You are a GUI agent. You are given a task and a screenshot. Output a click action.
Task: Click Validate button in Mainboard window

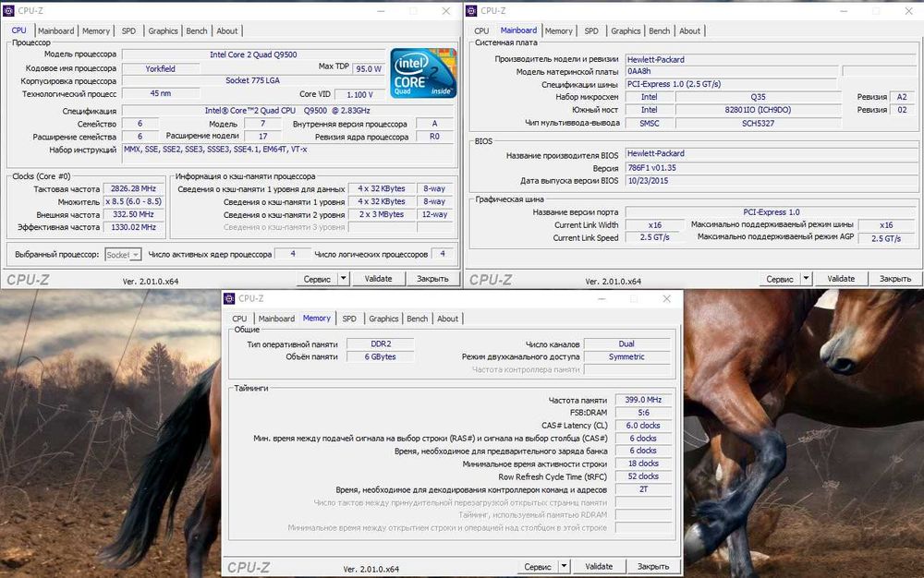coord(841,279)
